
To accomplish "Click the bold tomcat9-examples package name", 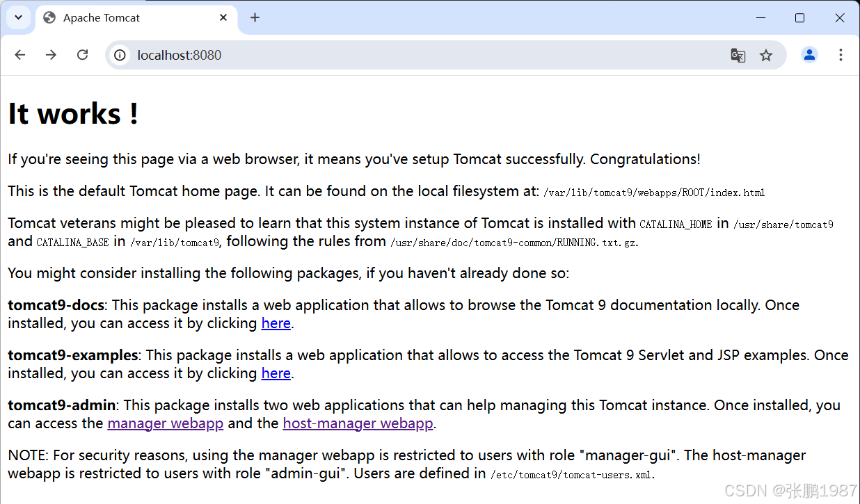I will [x=72, y=355].
